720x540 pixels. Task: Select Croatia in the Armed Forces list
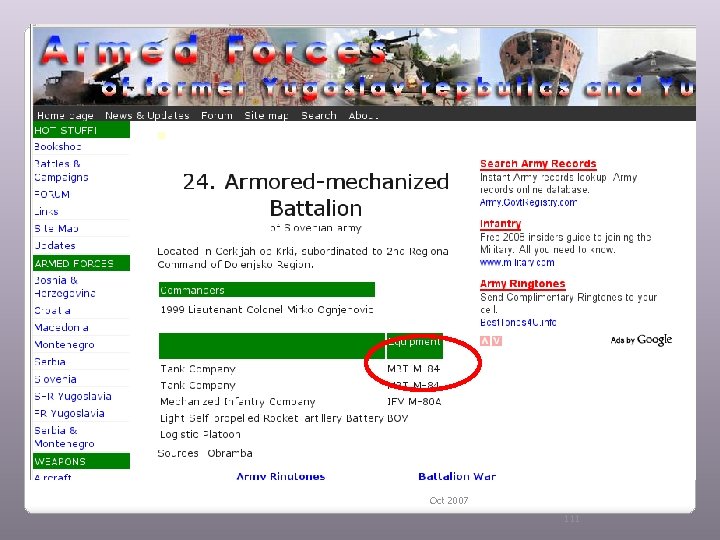(52, 310)
